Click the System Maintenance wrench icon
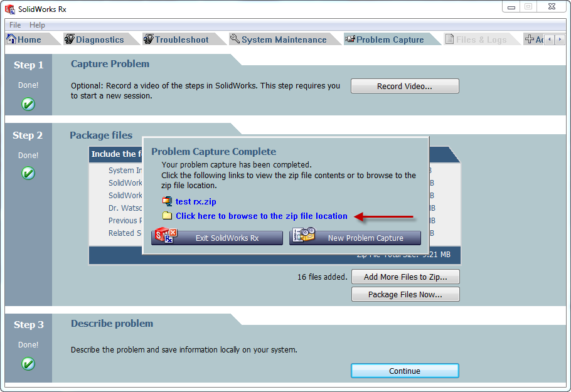The width and height of the screenshot is (571, 392). click(x=235, y=39)
